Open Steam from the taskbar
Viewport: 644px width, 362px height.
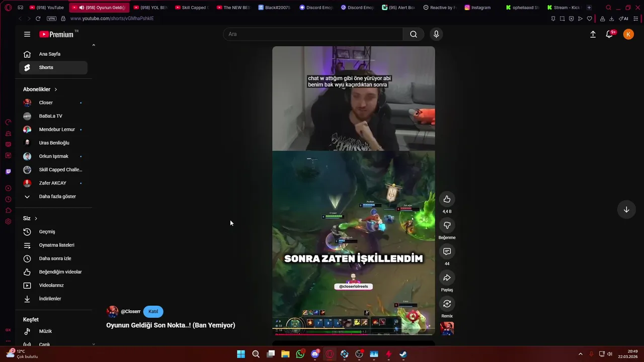pos(404,354)
